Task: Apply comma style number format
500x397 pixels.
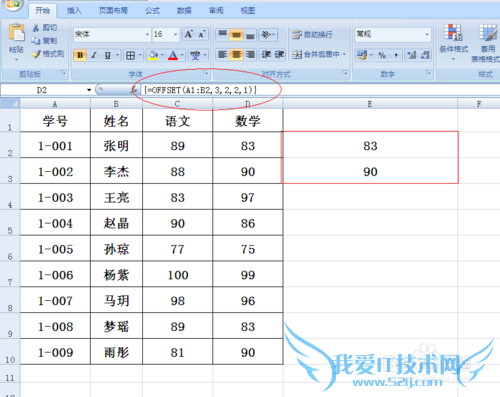Action: coord(396,55)
